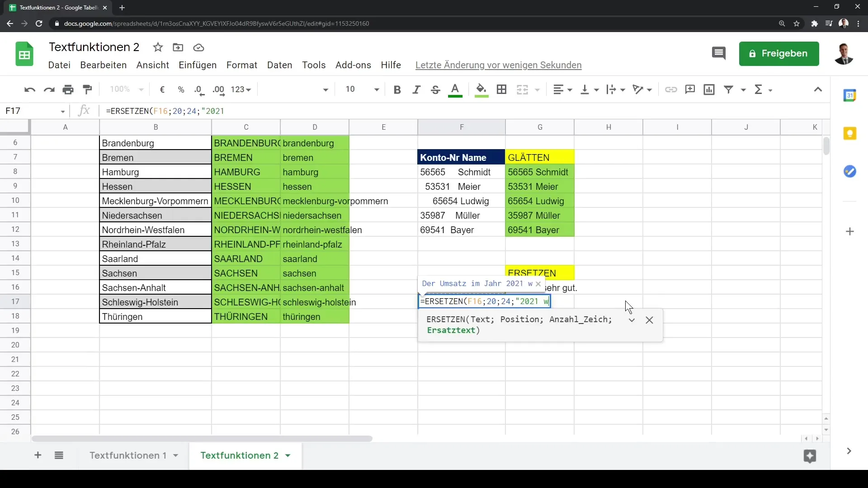868x488 pixels.
Task: Expand ERSETZEN formula help details
Action: [x=632, y=320]
